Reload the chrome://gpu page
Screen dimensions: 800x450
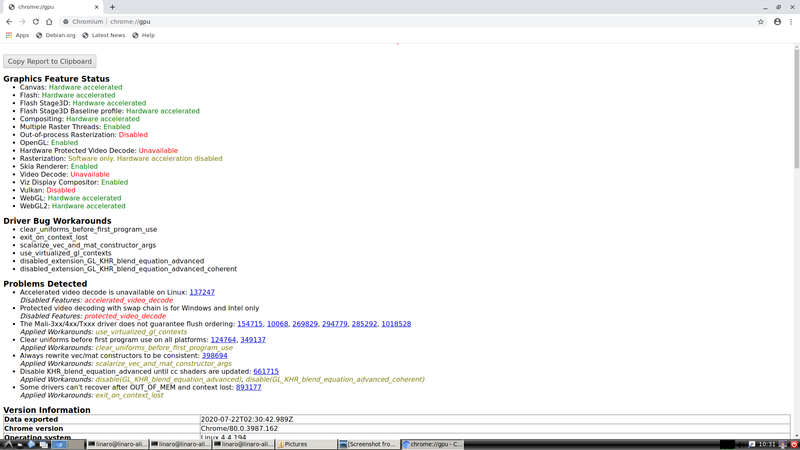point(36,22)
